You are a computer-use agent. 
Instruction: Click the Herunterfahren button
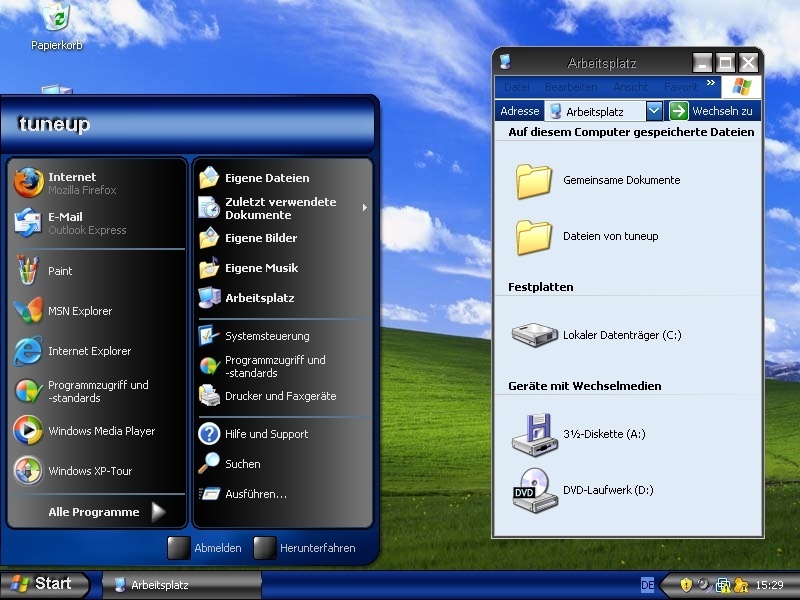305,548
